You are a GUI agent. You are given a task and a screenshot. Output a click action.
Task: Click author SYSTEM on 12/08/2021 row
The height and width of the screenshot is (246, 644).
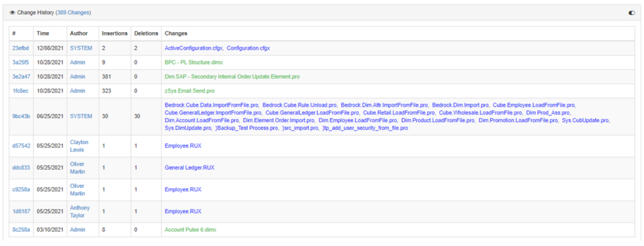(x=81, y=48)
